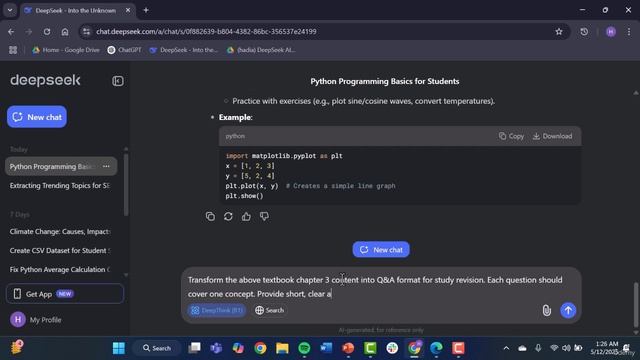Open Windows Start menu
Image resolution: width=640 pixels, height=360 pixels.
(119, 348)
